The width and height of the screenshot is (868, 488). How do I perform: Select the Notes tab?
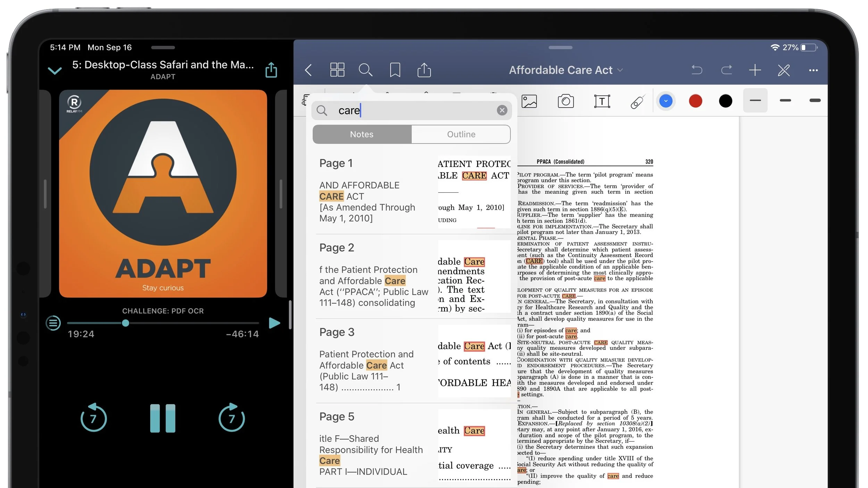[361, 134]
